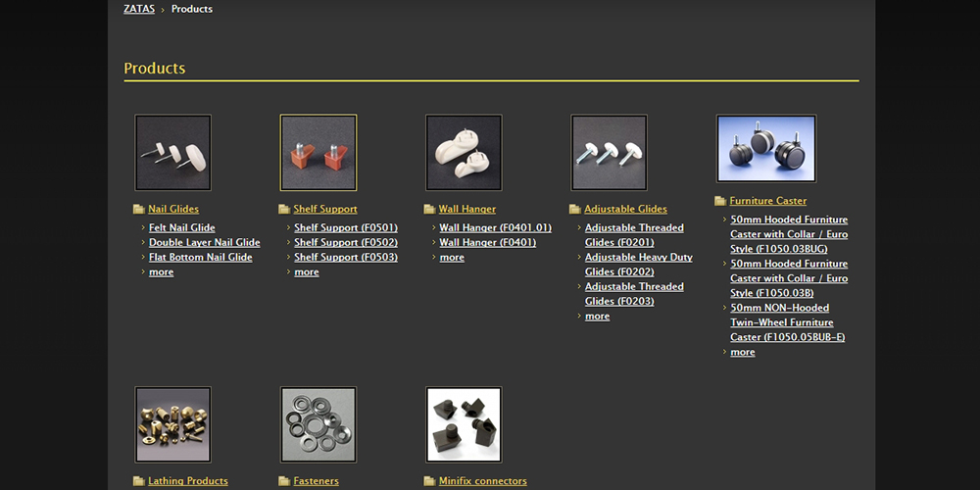
Task: Open Adjustable Heavy Duty Glides (F0202) link
Action: [x=639, y=265]
